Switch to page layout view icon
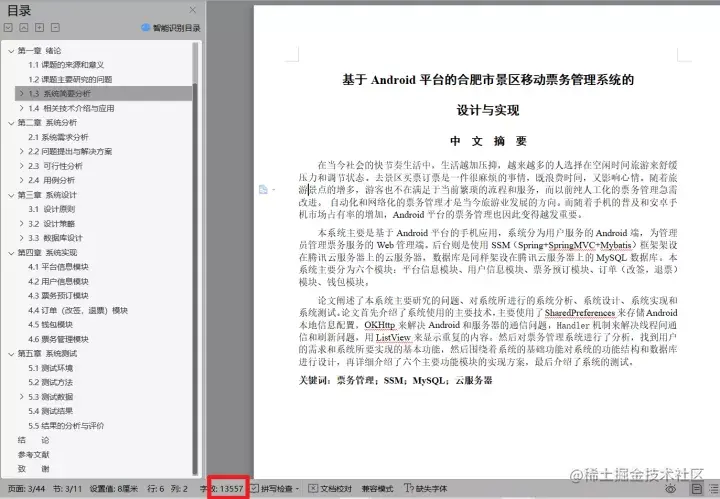Viewport: 720px width, 499px height. [697, 489]
